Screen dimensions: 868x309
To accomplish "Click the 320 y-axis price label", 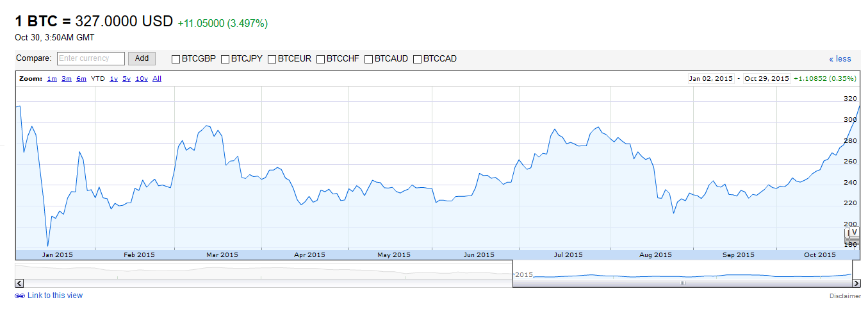I will (851, 99).
